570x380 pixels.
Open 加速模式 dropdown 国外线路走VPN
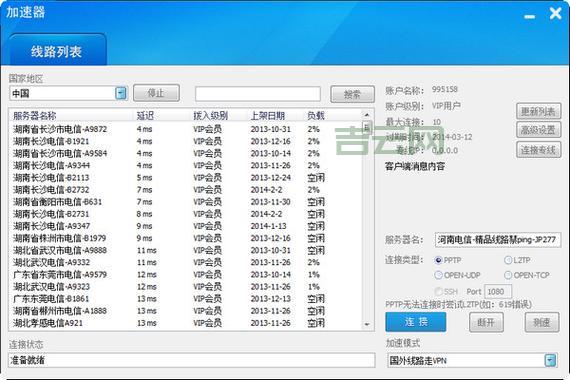pos(472,360)
